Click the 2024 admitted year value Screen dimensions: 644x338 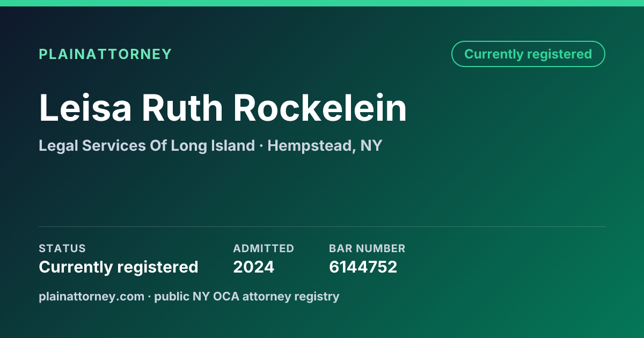pos(253,267)
